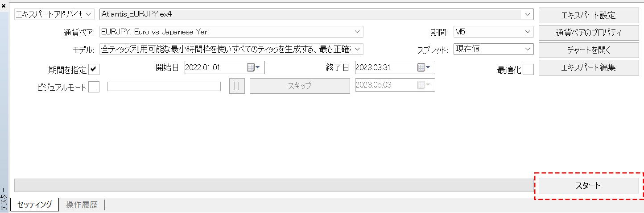Select the セッティング tab
Image resolution: width=644 pixels, height=213 pixels.
[35, 205]
